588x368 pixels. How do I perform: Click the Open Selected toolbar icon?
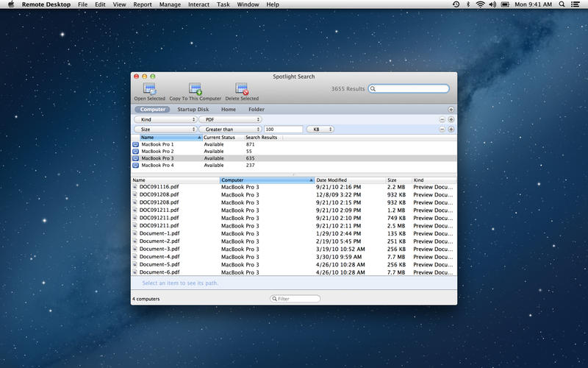[x=149, y=89]
